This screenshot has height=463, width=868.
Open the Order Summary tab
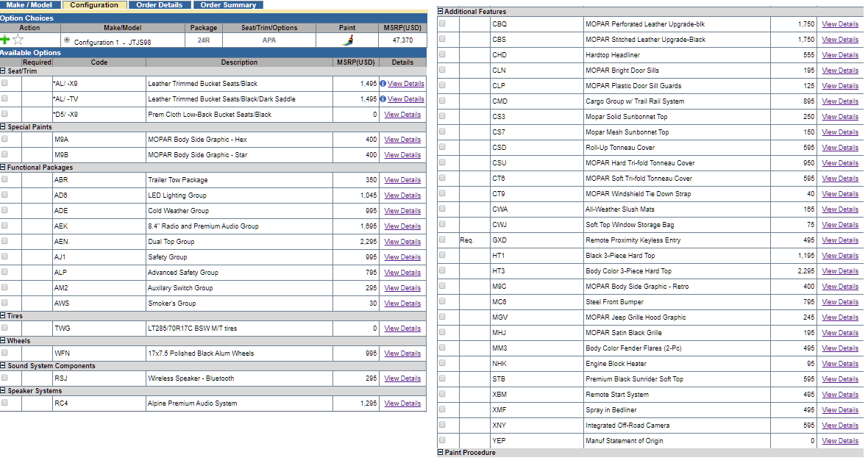[x=228, y=5]
